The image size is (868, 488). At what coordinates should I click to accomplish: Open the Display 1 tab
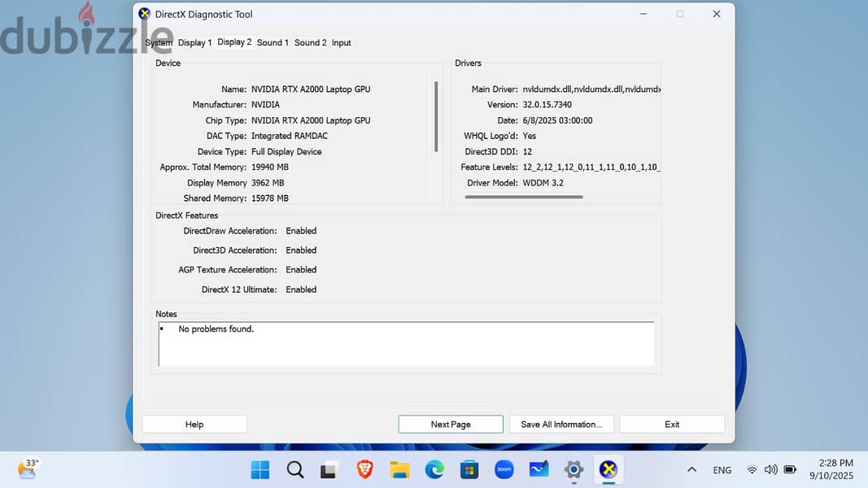tap(195, 42)
